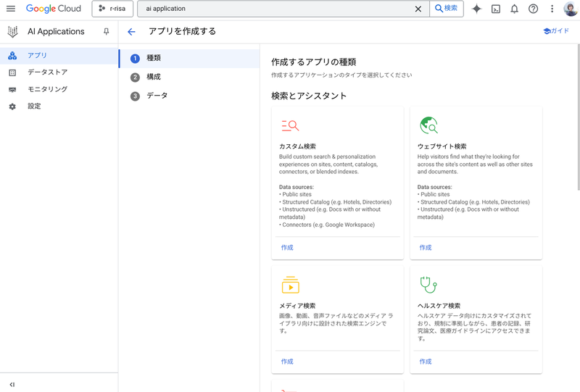580x392 pixels.
Task: Open the main navigation hamburger menu
Action: 11,9
